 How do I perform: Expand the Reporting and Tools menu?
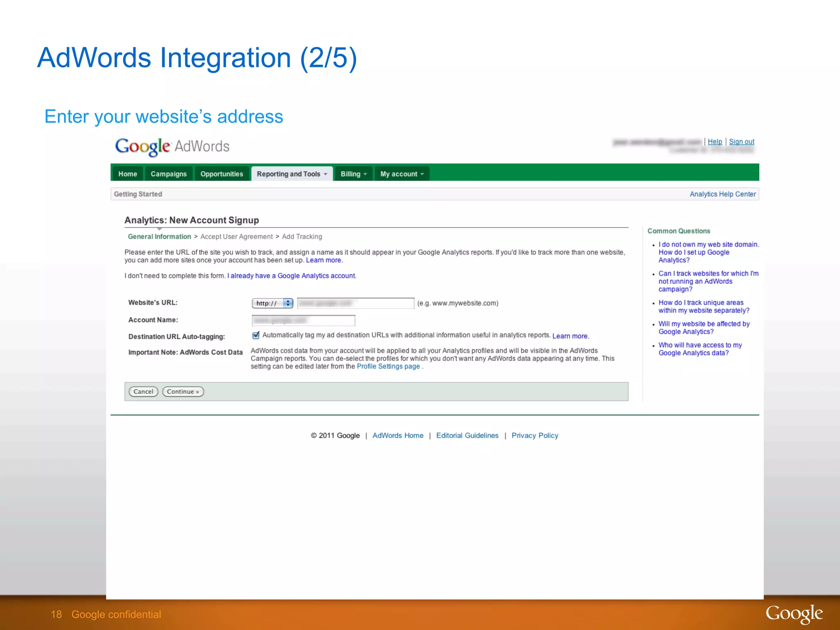[x=292, y=174]
